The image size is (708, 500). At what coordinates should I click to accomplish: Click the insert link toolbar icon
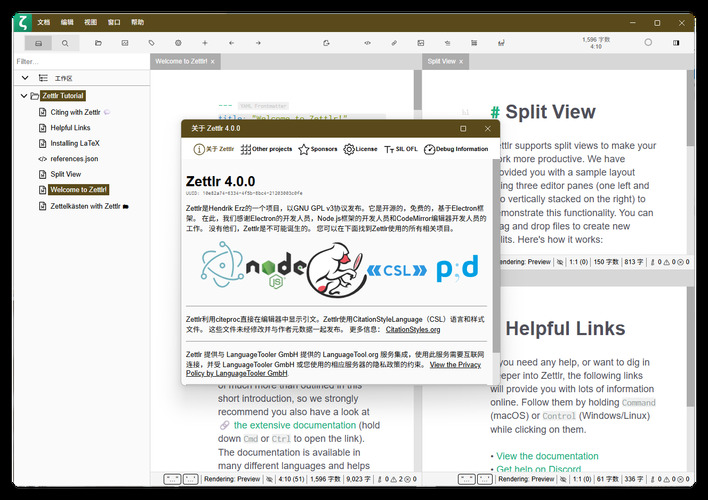click(x=394, y=43)
